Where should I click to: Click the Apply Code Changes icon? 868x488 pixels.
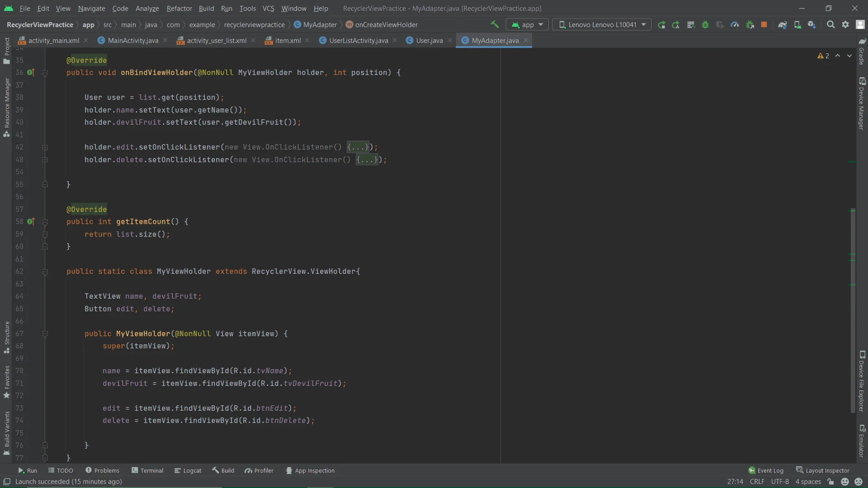(x=691, y=24)
